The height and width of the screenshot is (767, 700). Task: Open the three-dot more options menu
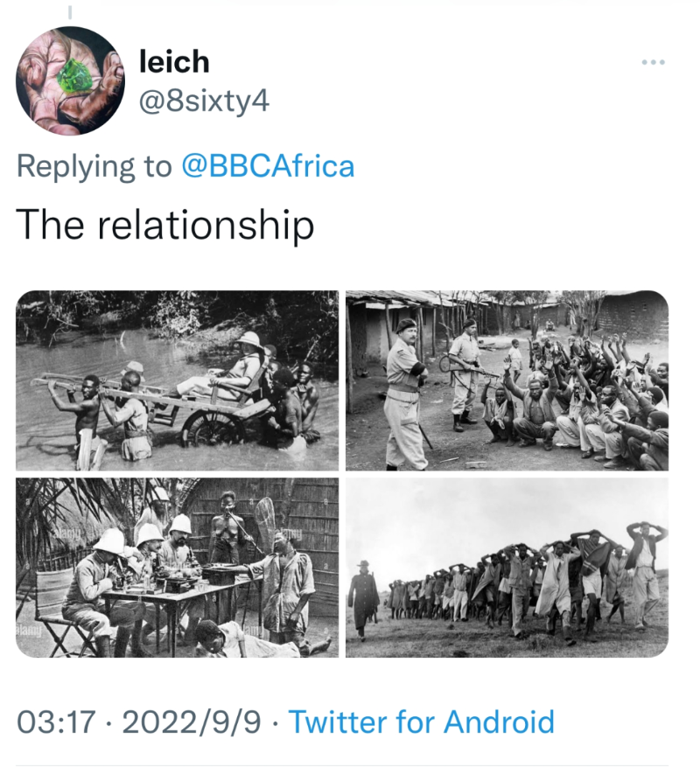[653, 62]
